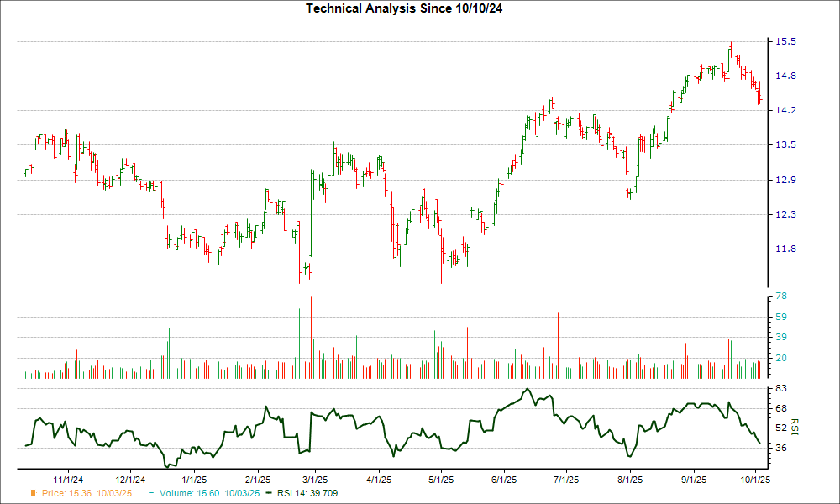Select the 3/1/25 date label
The image size is (840, 504).
(x=315, y=479)
